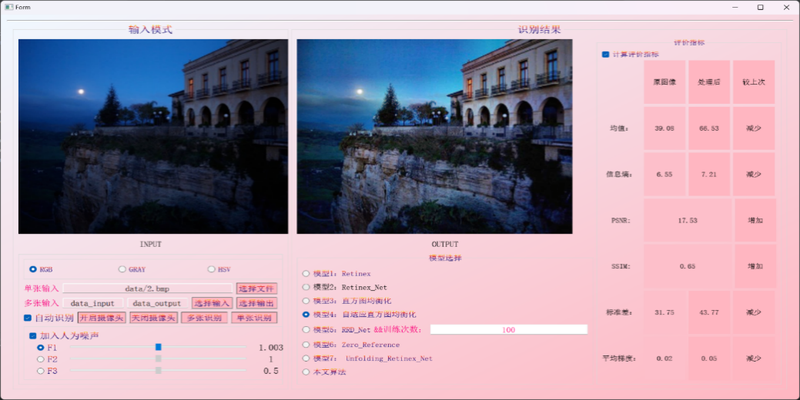Click the 单张识别 button
The image size is (800, 400).
tap(254, 318)
